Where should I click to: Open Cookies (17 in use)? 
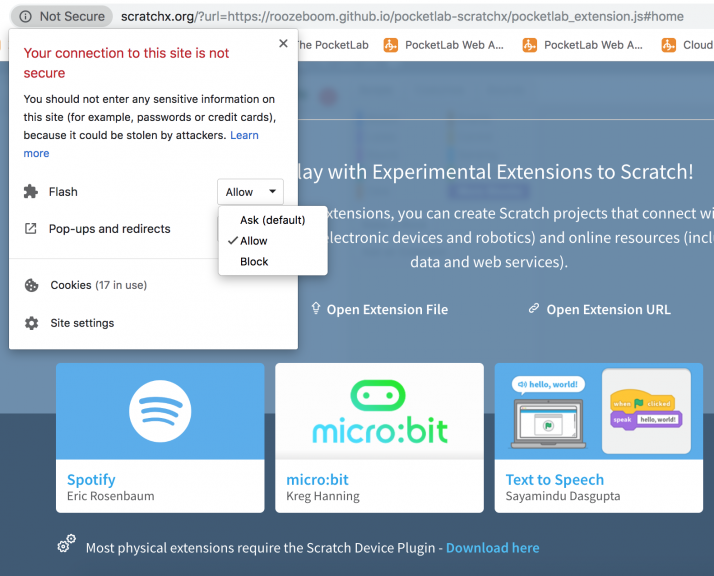click(x=98, y=285)
